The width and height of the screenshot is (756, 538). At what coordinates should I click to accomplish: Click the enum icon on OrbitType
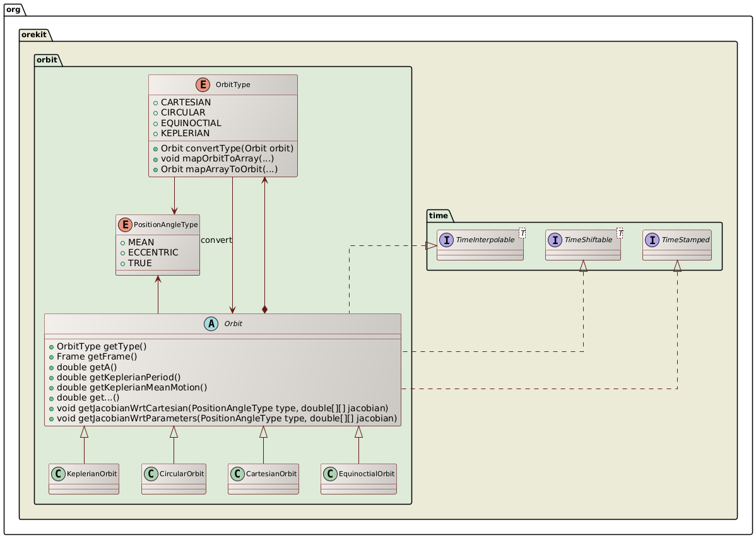pos(203,85)
